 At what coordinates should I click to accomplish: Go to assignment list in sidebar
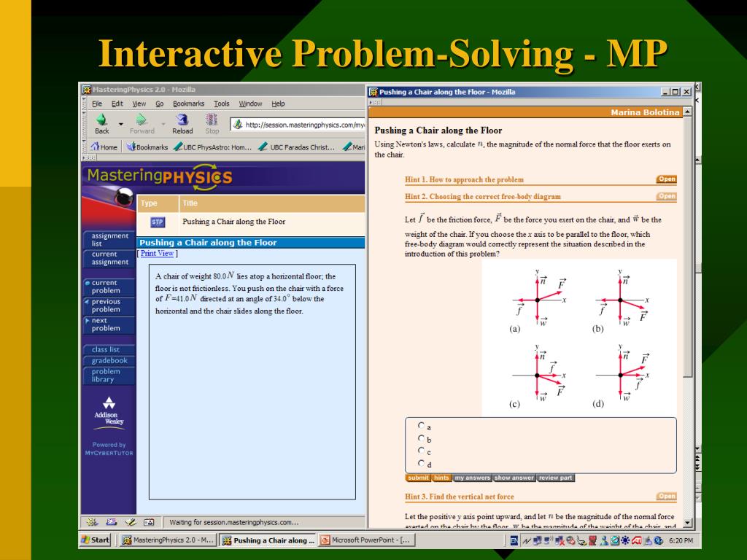[109, 239]
